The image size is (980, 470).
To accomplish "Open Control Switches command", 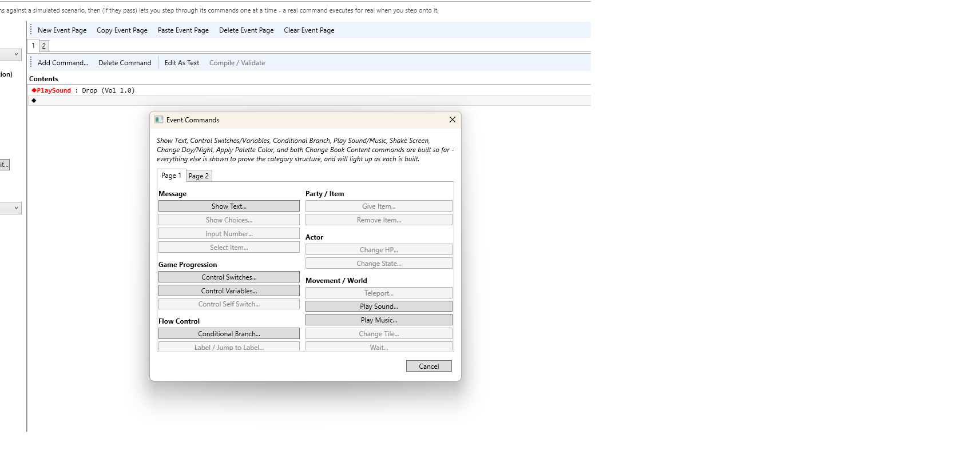I will coord(229,277).
